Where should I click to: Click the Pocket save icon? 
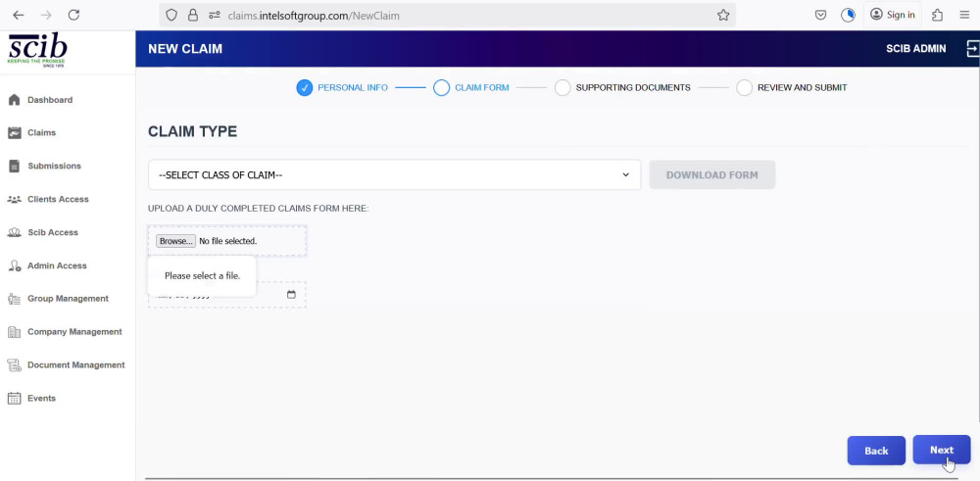pos(820,15)
